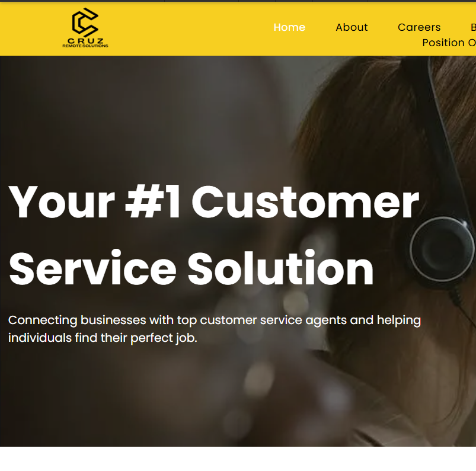Viewport: 476px width, 471px height.
Task: Select the cut-off nav item starting with B
Action: click(x=473, y=27)
